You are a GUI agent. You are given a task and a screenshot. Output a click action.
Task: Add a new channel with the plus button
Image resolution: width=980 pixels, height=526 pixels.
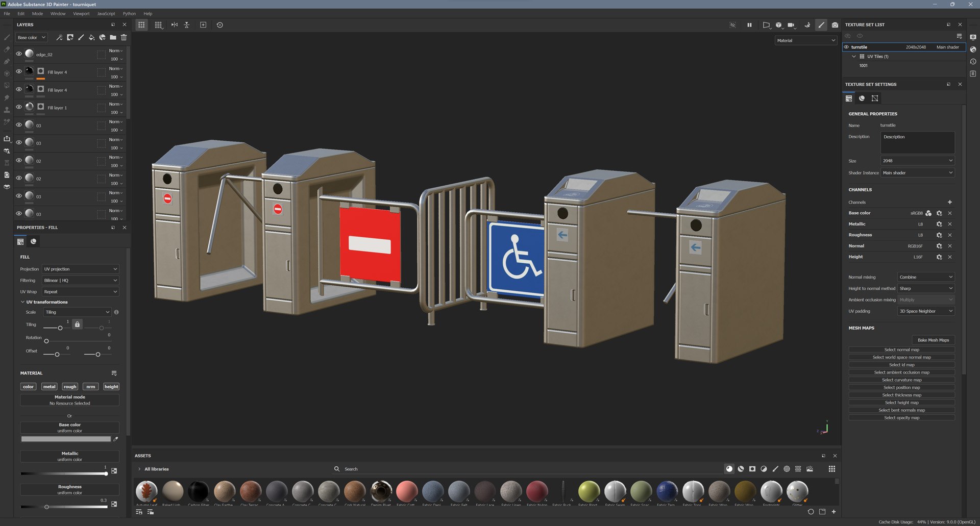click(x=950, y=202)
